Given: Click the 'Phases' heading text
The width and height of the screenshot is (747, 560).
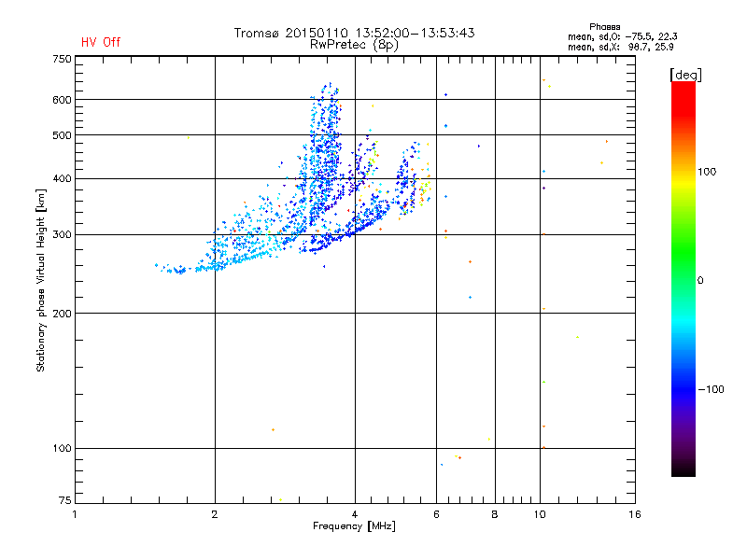Looking at the screenshot, I should pos(604,27).
